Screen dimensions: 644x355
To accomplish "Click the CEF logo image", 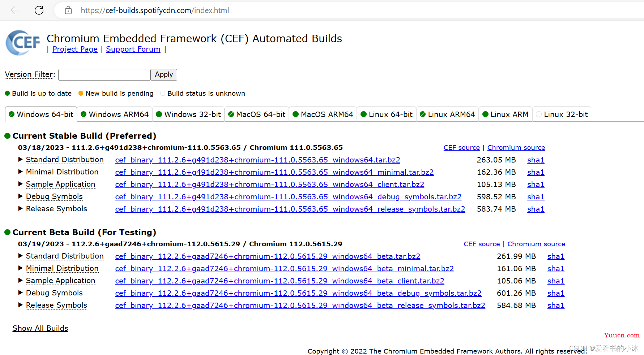I will tap(23, 43).
